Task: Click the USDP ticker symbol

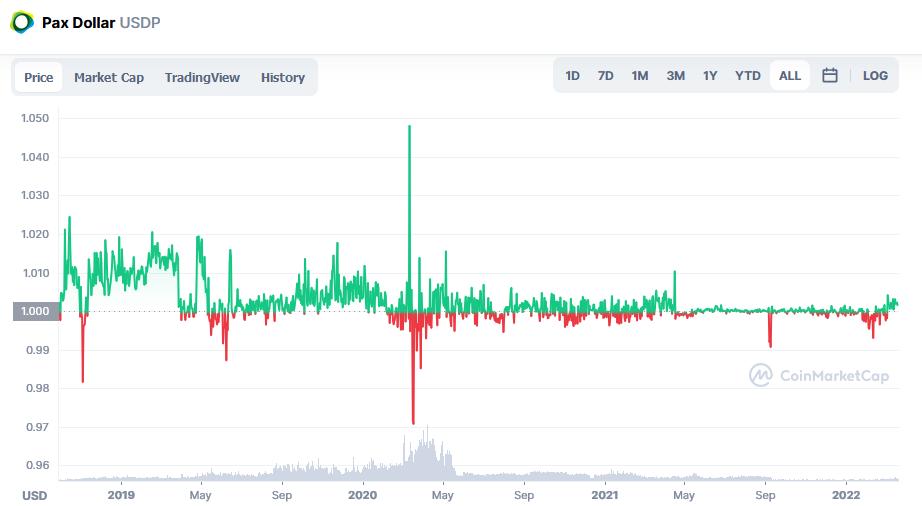Action: [x=140, y=22]
